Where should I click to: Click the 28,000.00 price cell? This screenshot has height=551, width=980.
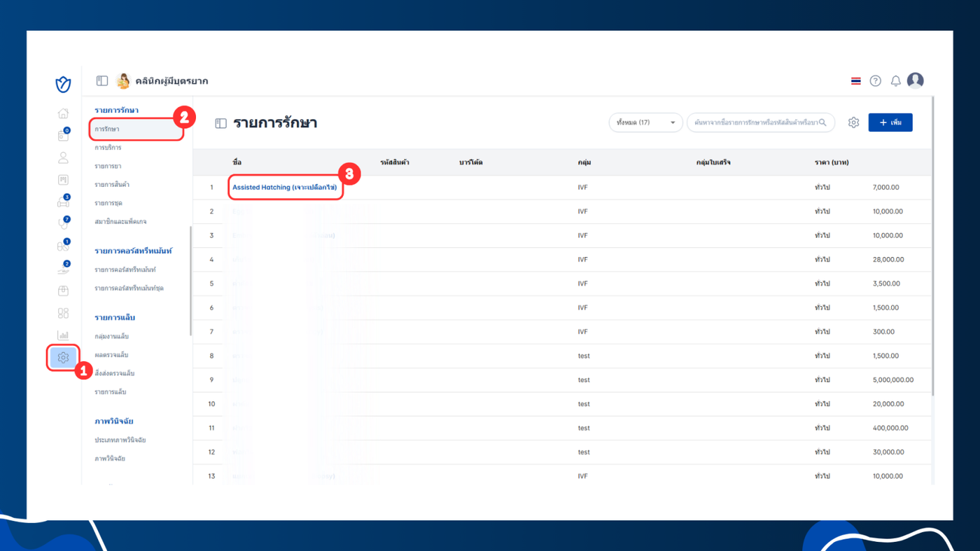pyautogui.click(x=888, y=260)
